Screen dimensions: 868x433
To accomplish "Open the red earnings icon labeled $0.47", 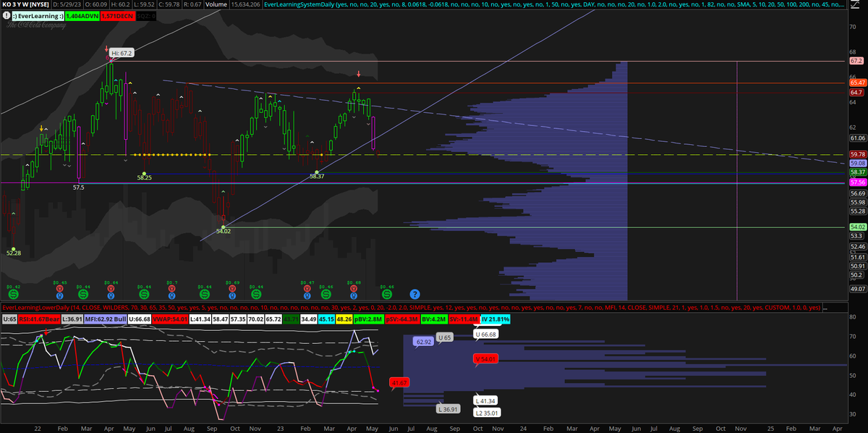I will [307, 288].
